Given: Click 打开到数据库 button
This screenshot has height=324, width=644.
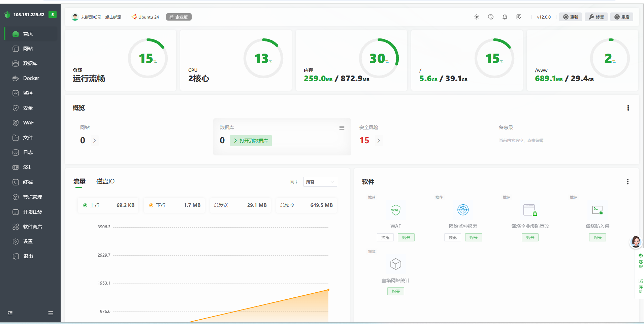Looking at the screenshot, I should click(x=251, y=141).
